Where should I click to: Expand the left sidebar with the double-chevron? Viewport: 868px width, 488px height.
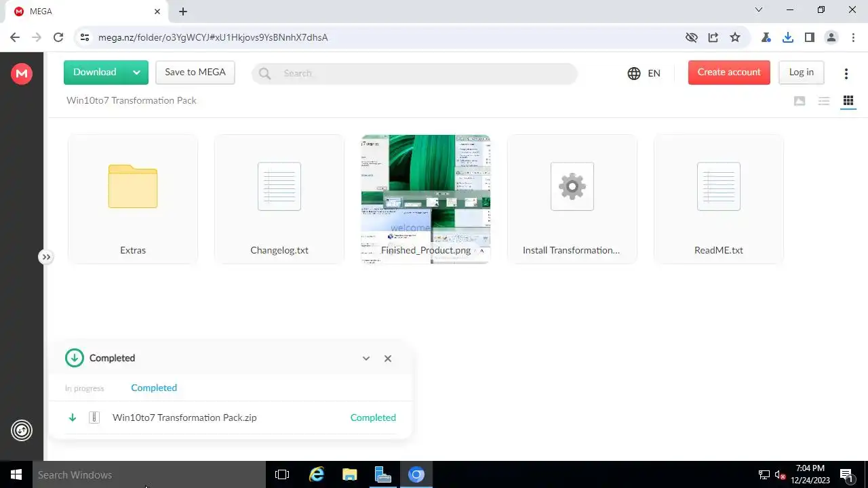[45, 257]
